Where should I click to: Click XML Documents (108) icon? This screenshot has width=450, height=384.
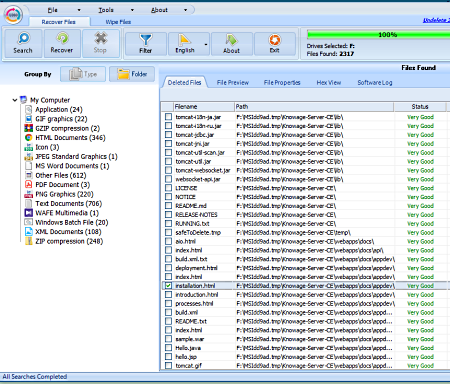tap(29, 231)
